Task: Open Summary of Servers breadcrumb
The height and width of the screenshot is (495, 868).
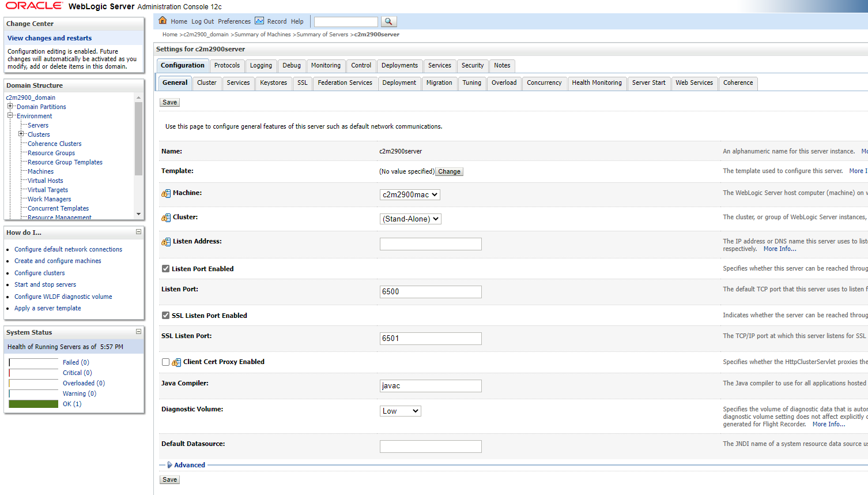Action: (322, 35)
